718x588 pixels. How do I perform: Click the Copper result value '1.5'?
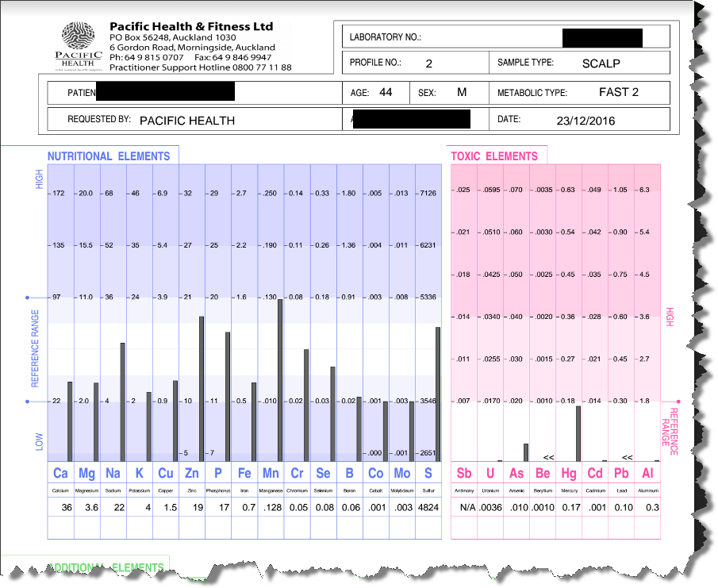pos(171,507)
